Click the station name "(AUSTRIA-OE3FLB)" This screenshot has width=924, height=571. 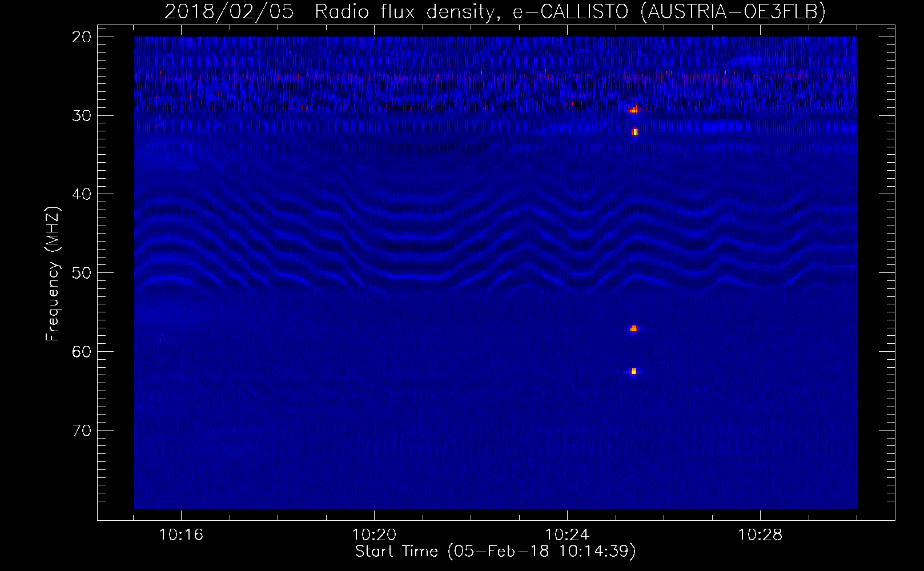tap(733, 11)
